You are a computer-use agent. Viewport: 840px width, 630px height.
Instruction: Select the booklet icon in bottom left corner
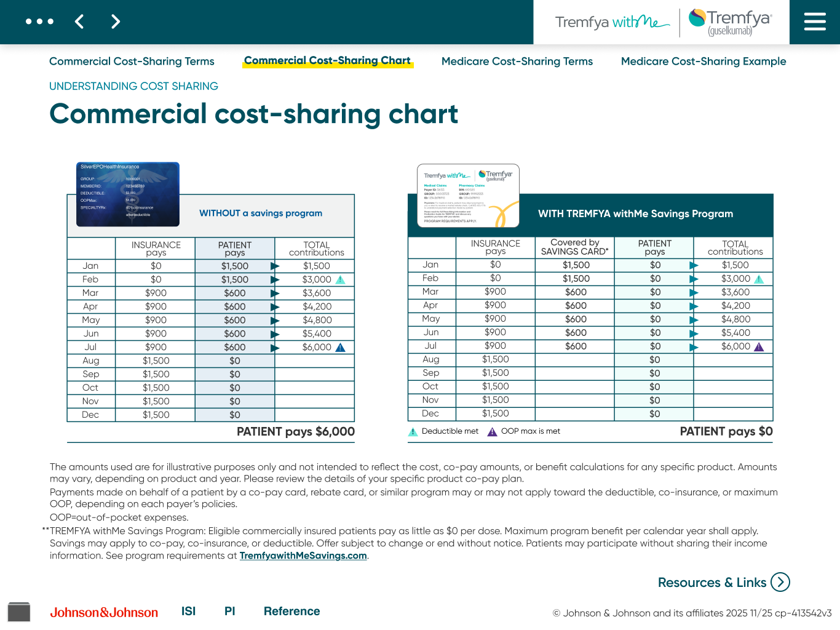click(19, 612)
